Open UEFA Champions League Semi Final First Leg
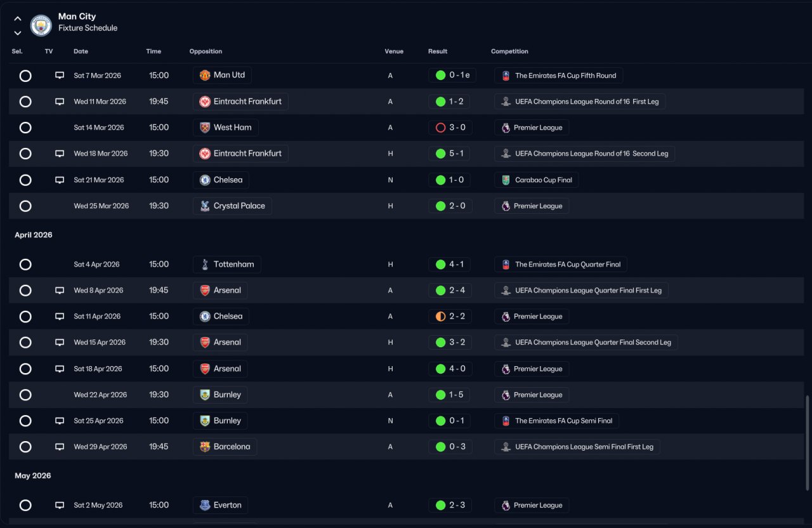This screenshot has width=812, height=528. [577, 447]
